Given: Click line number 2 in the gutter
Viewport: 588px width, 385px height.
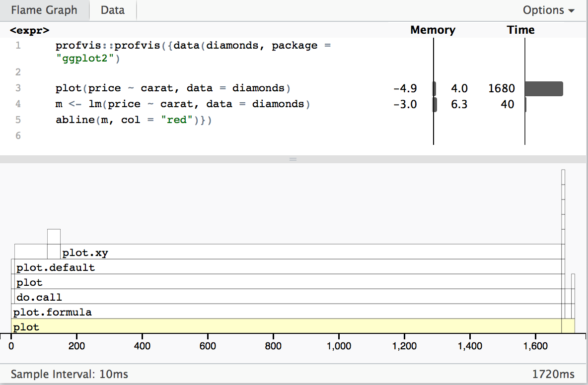Looking at the screenshot, I should tap(18, 72).
